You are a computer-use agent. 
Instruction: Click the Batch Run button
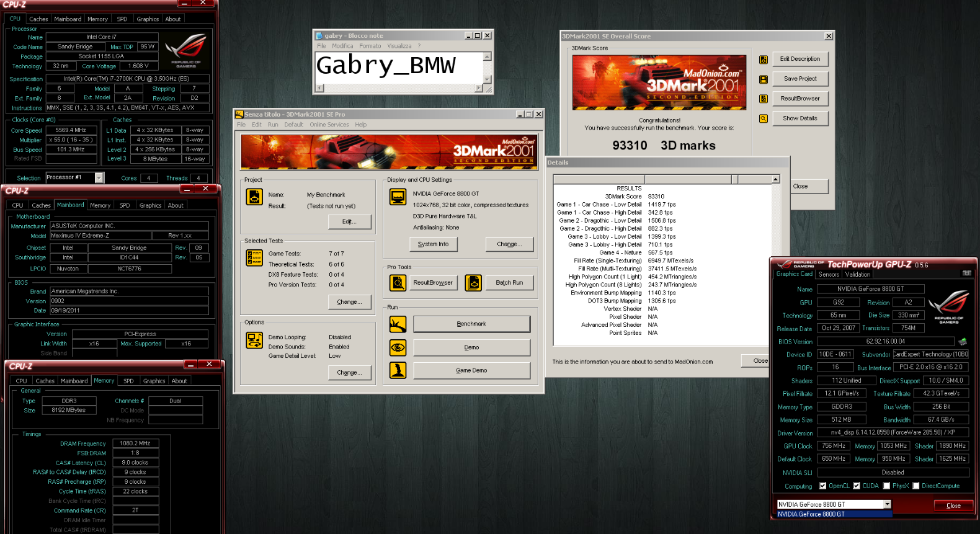pyautogui.click(x=509, y=283)
